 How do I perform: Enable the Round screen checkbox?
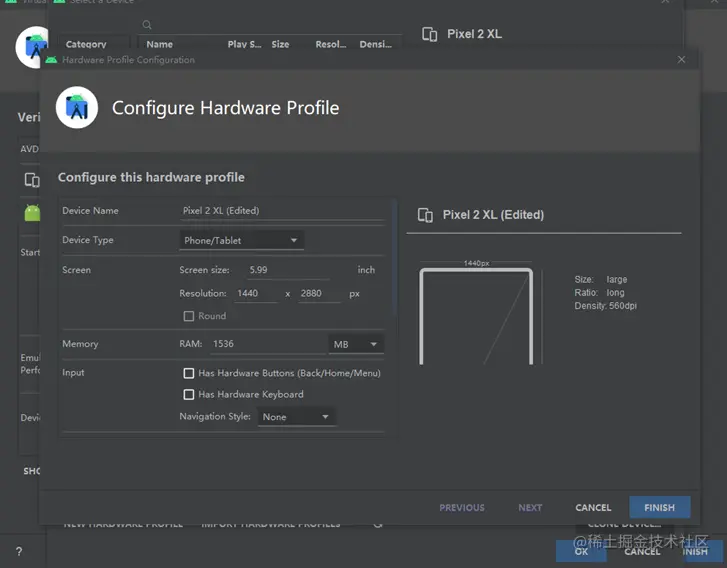pos(189,316)
